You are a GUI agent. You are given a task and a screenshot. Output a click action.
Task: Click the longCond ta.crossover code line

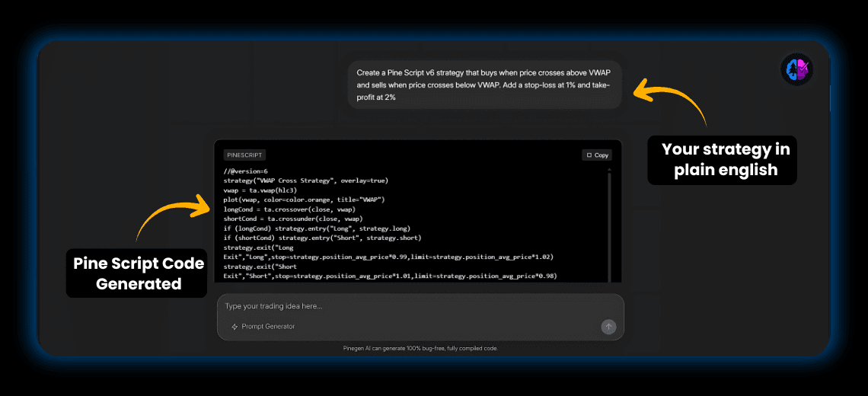289,209
